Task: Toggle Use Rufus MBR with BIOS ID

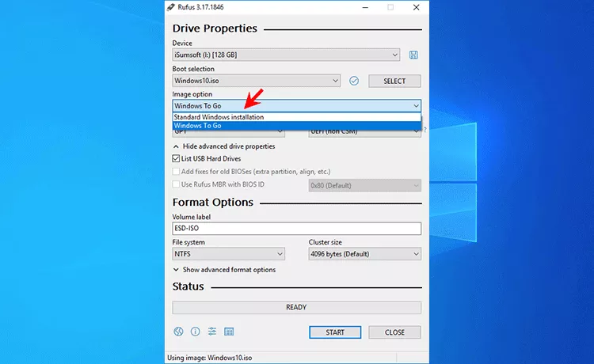Action: coord(177,184)
